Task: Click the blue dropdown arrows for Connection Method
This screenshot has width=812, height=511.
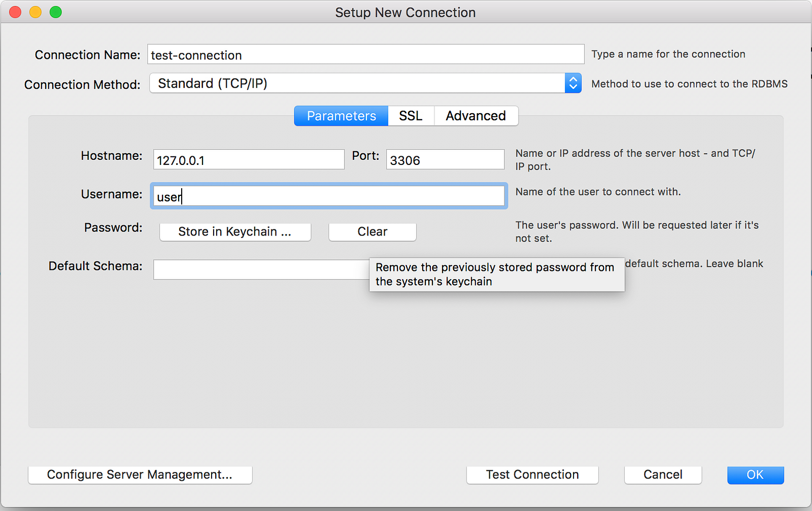Action: [573, 83]
